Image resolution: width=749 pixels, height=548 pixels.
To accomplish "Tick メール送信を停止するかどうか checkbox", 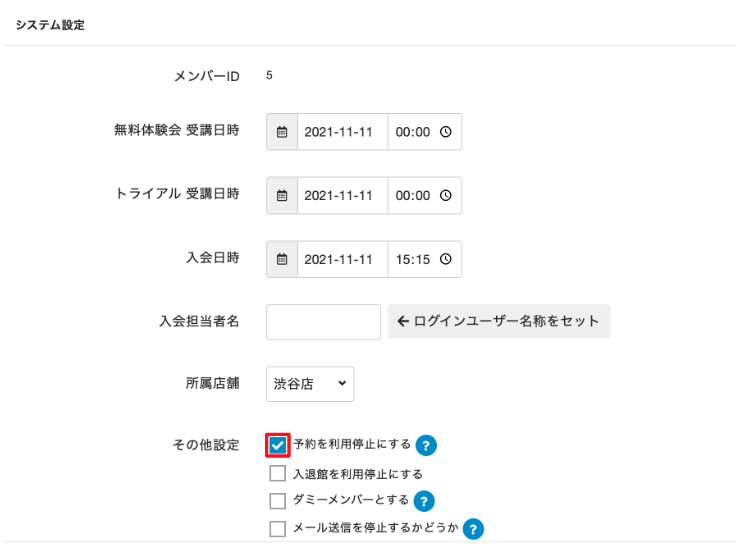I will tap(278, 529).
